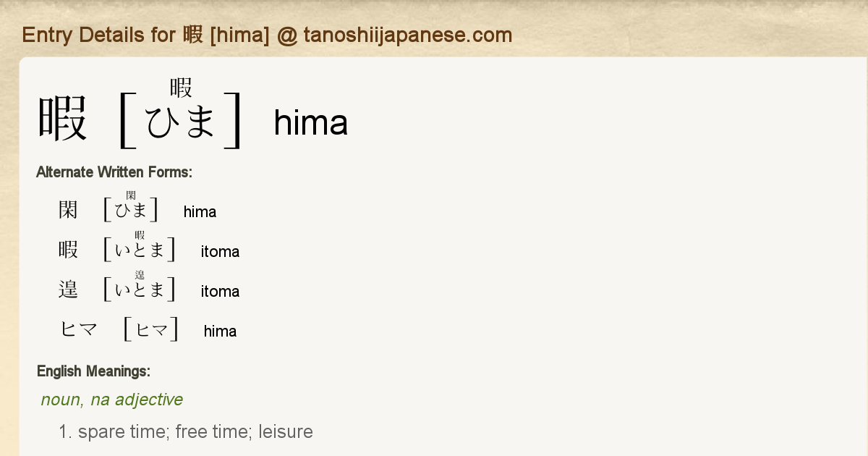Click romaji 'hima' in the 閑 row
The width and height of the screenshot is (868, 456).
[x=200, y=212]
